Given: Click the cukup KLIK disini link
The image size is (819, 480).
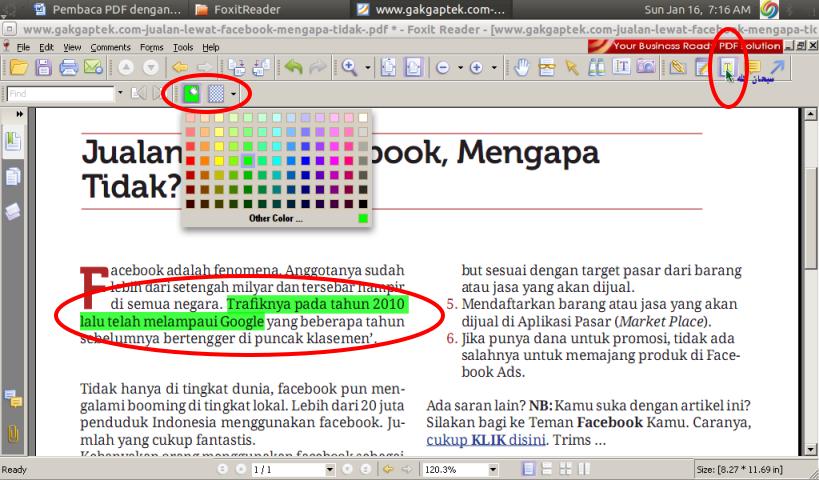Looking at the screenshot, I should pyautogui.click(x=486, y=440).
